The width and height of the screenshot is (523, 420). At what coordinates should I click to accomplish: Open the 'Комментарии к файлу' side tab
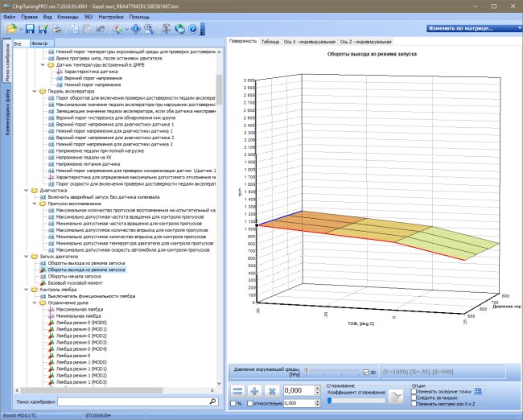(7, 112)
